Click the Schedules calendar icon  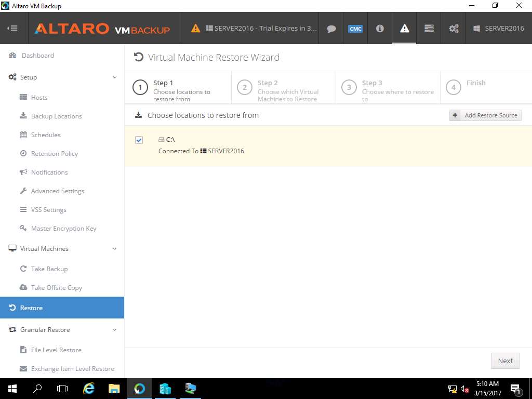23,135
